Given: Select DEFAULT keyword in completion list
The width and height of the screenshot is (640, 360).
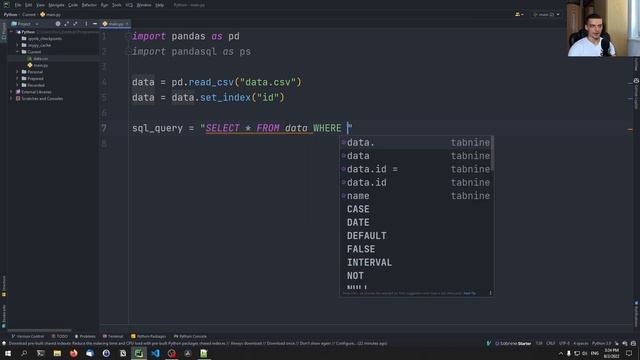Looking at the screenshot, I should pyautogui.click(x=416, y=236).
